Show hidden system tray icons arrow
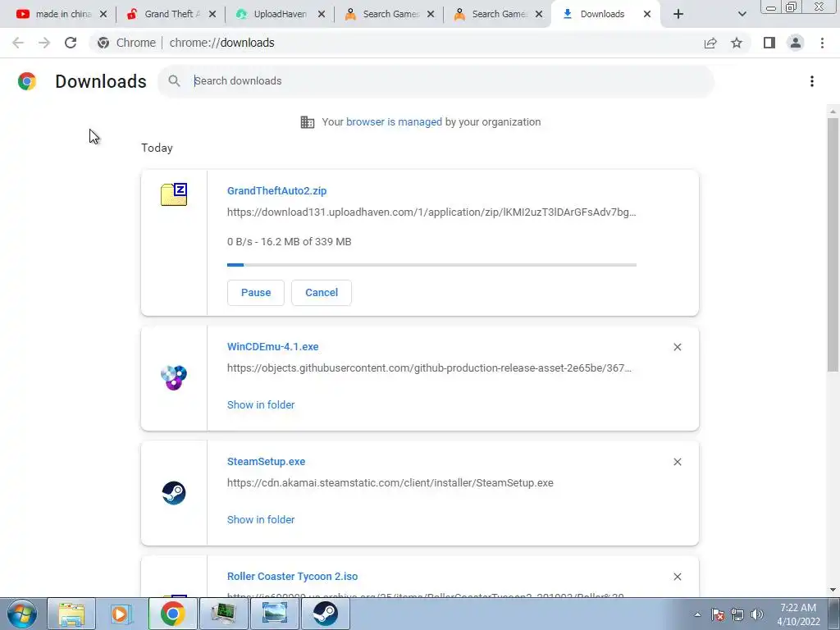This screenshot has height=630, width=840. (x=697, y=614)
